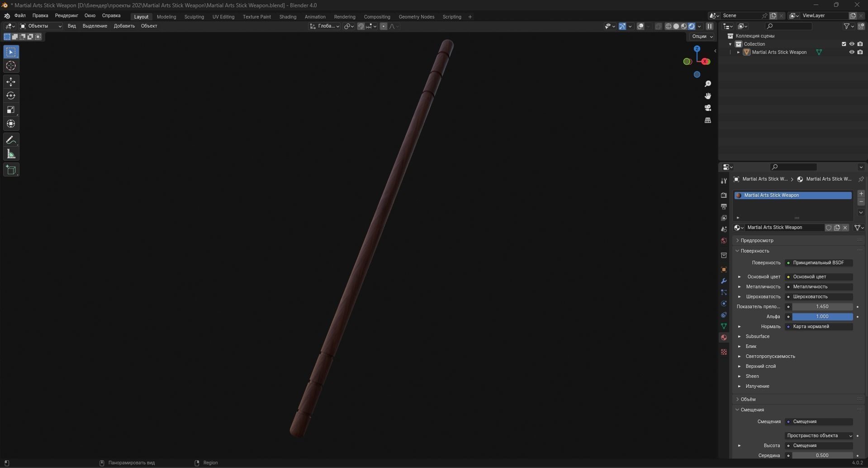Switch to the Shading workspace tab
The height and width of the screenshot is (468, 868).
[x=288, y=17]
